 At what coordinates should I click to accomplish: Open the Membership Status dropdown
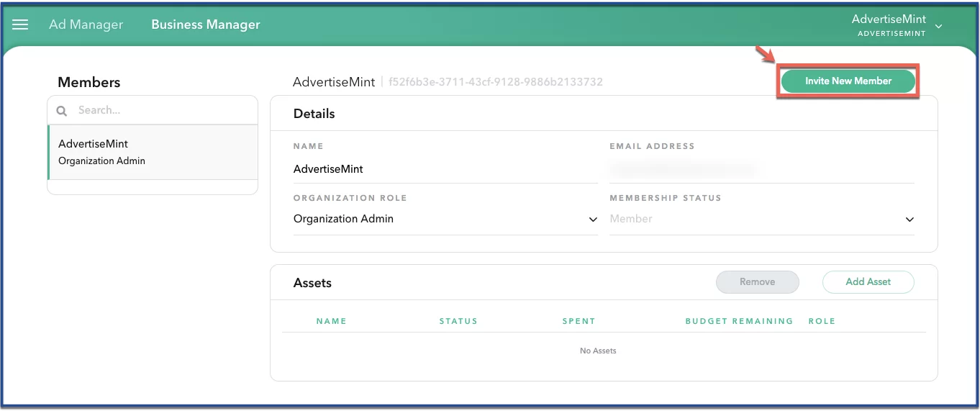pos(909,220)
